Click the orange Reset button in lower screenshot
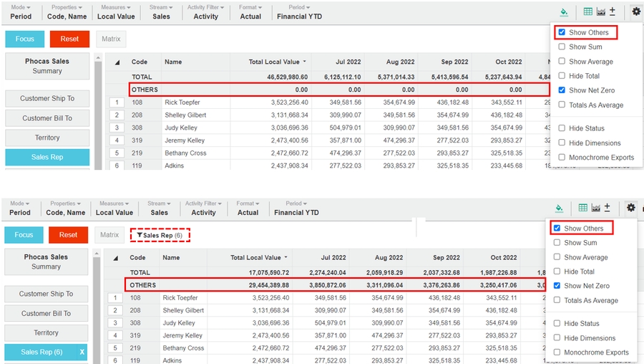This screenshot has height=364, width=644. 68,234
